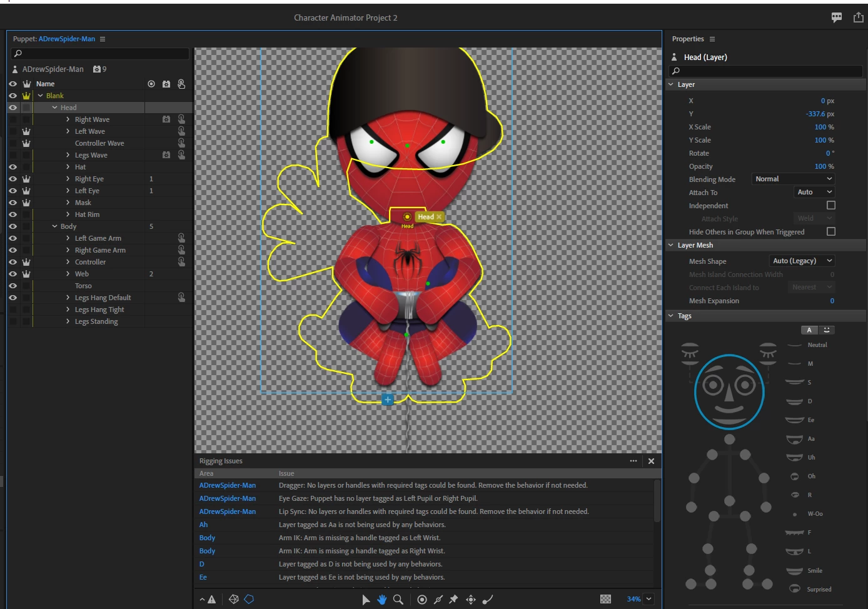The height and width of the screenshot is (609, 868).
Task: Open the Puppet panel menu icon
Action: coord(103,39)
